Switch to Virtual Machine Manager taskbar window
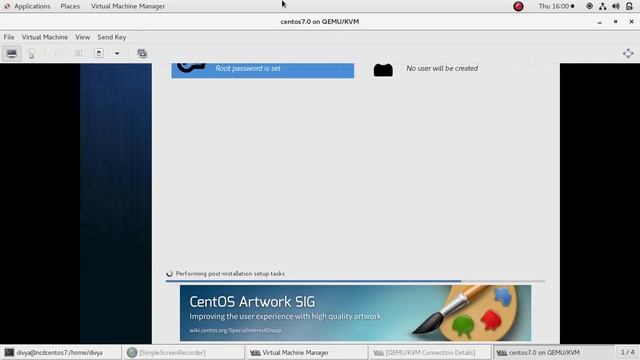This screenshot has width=640, height=360. [307, 353]
